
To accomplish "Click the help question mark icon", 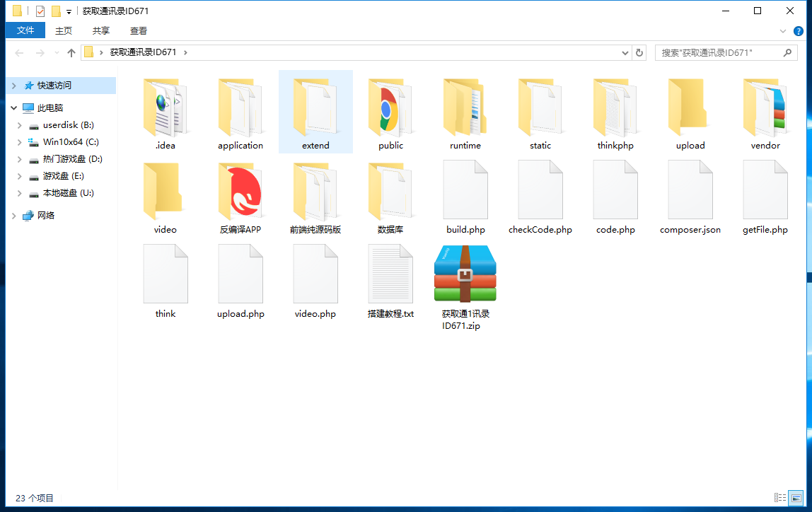I will click(x=799, y=31).
